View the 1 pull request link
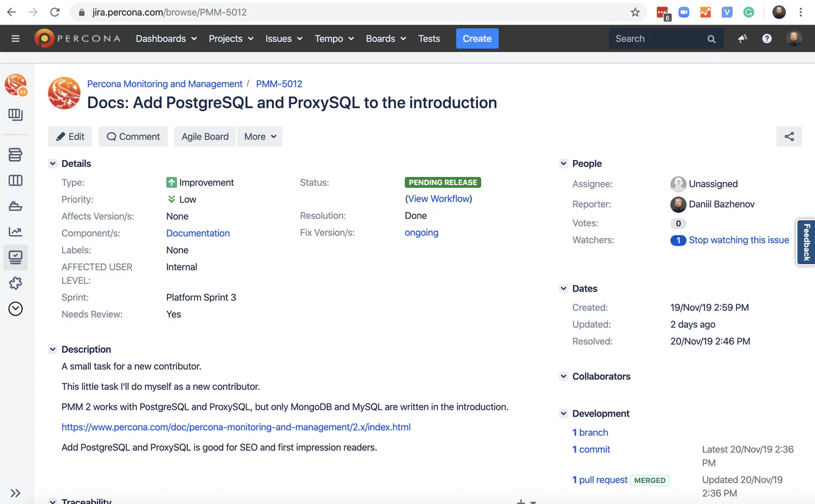Viewport: 815px width, 504px height. point(600,480)
